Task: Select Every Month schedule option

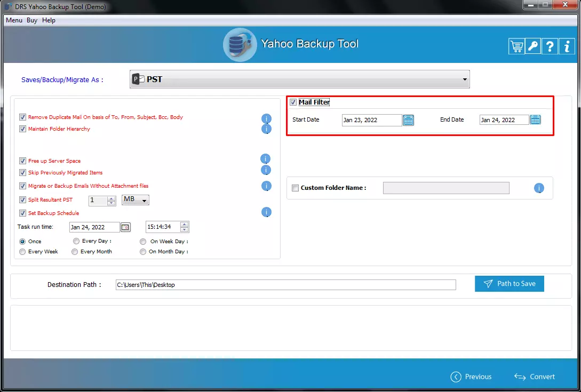Action: pyautogui.click(x=75, y=252)
